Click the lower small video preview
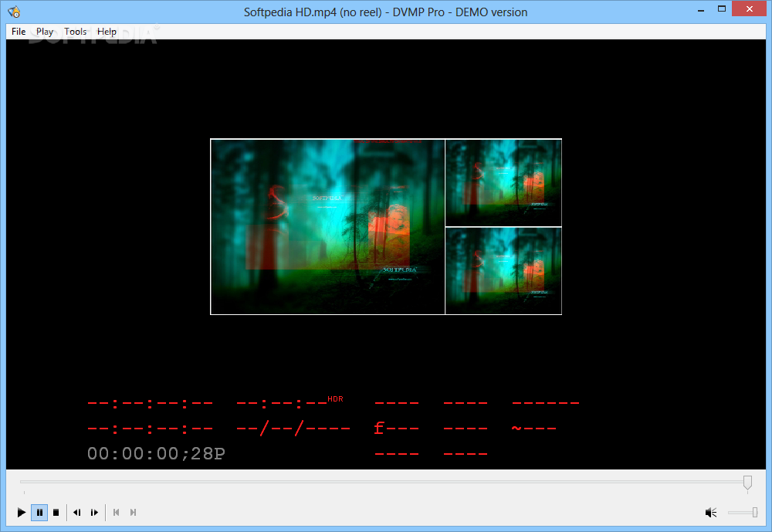This screenshot has width=772, height=532. 503,270
